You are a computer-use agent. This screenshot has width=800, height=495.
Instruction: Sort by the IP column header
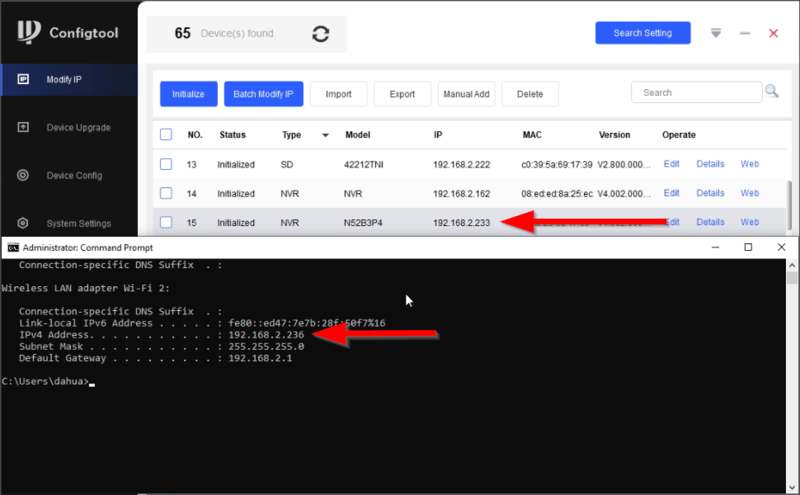coord(438,135)
